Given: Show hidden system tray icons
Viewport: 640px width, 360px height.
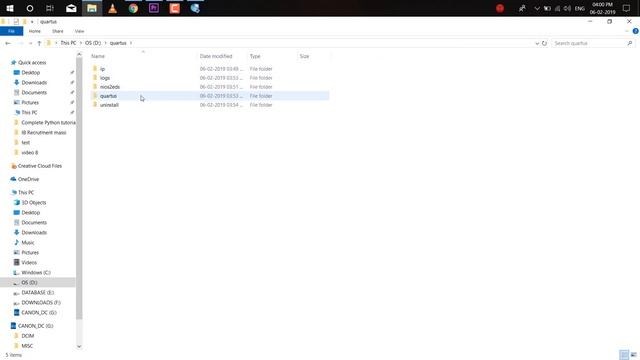Looking at the screenshot, I should [537, 8].
